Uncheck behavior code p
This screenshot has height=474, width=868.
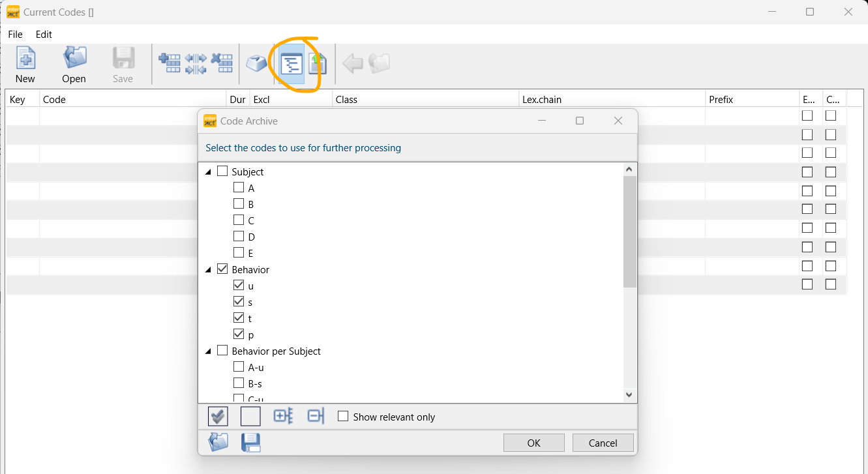tap(239, 334)
